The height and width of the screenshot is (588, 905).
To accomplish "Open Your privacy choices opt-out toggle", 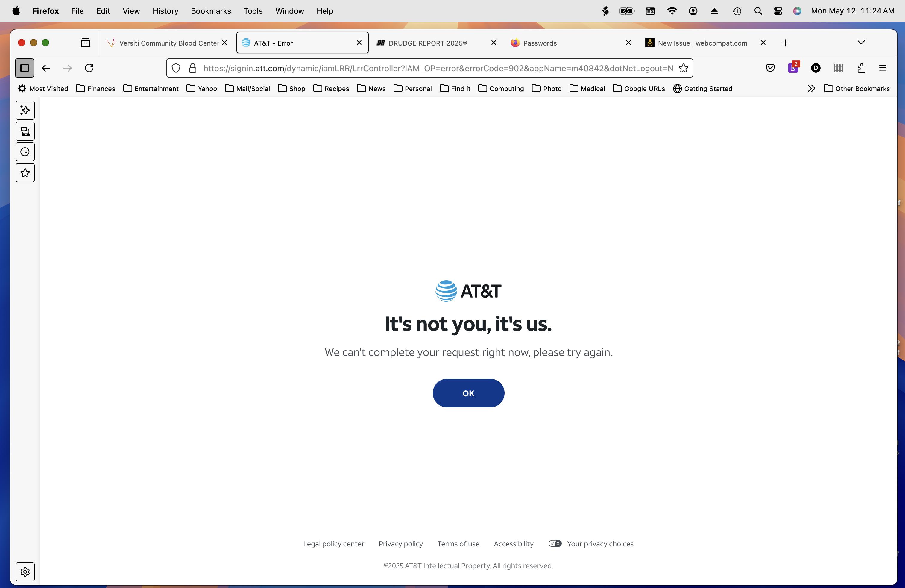I will pos(555,543).
